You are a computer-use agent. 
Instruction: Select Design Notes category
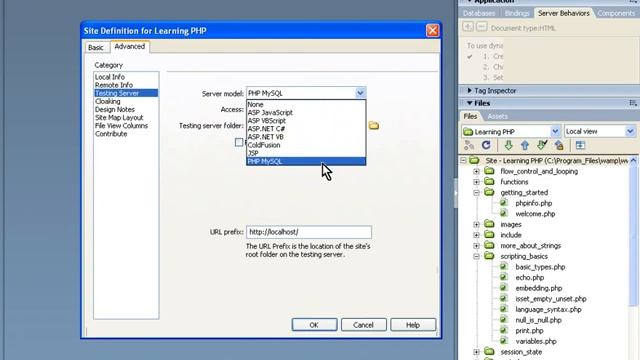(x=115, y=109)
